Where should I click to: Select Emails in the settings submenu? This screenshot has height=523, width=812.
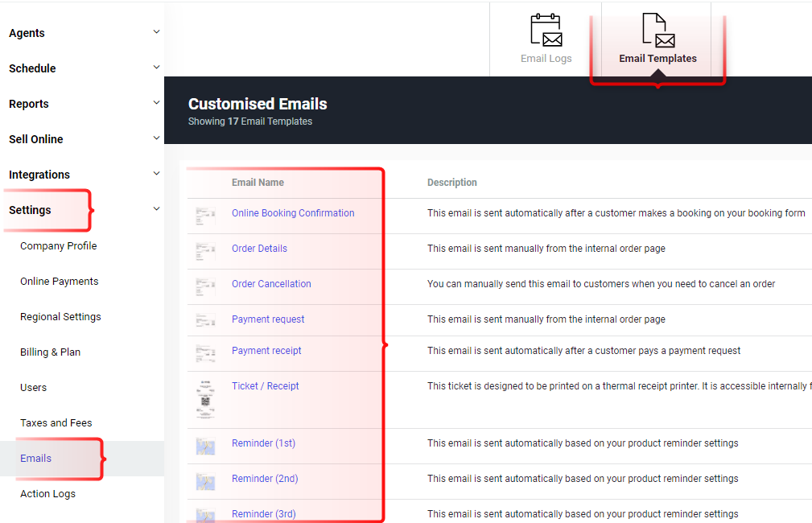tap(35, 459)
